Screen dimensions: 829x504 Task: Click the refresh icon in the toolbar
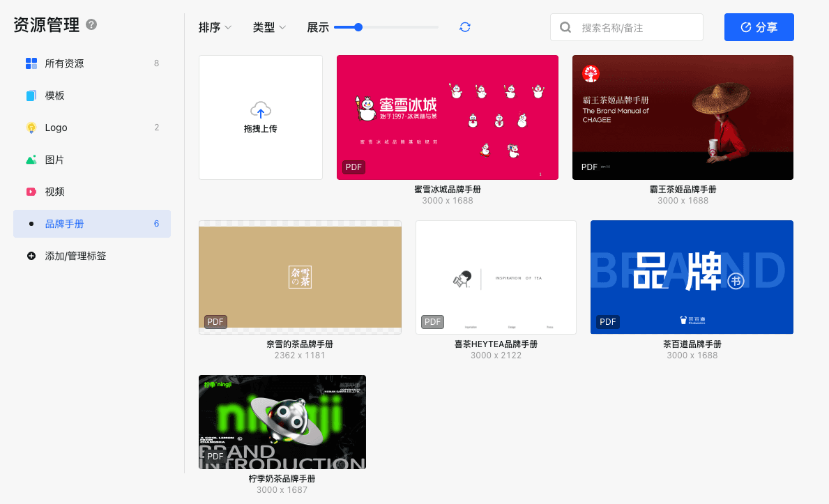pyautogui.click(x=465, y=27)
